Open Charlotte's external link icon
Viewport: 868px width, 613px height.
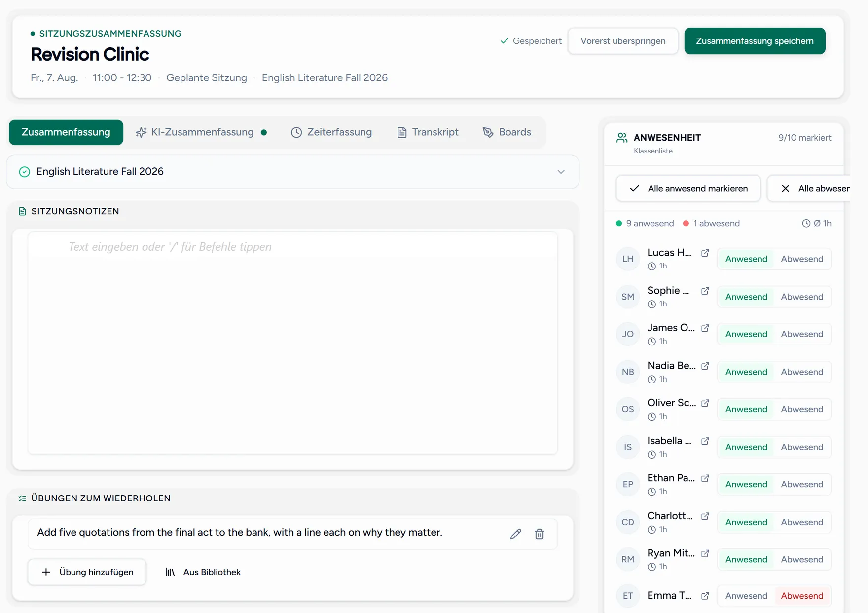pos(705,516)
